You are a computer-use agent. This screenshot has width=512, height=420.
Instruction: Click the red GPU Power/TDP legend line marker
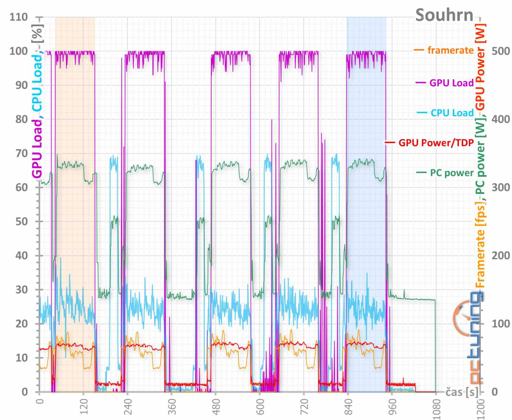[x=390, y=143]
